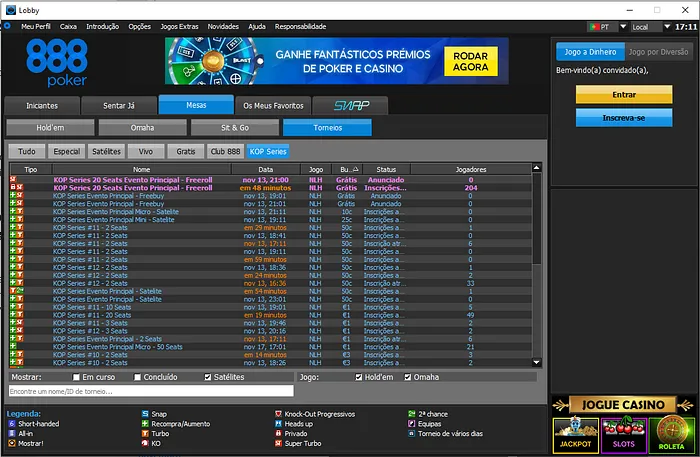Uncheck the Satélites show checkbox

(x=208, y=378)
